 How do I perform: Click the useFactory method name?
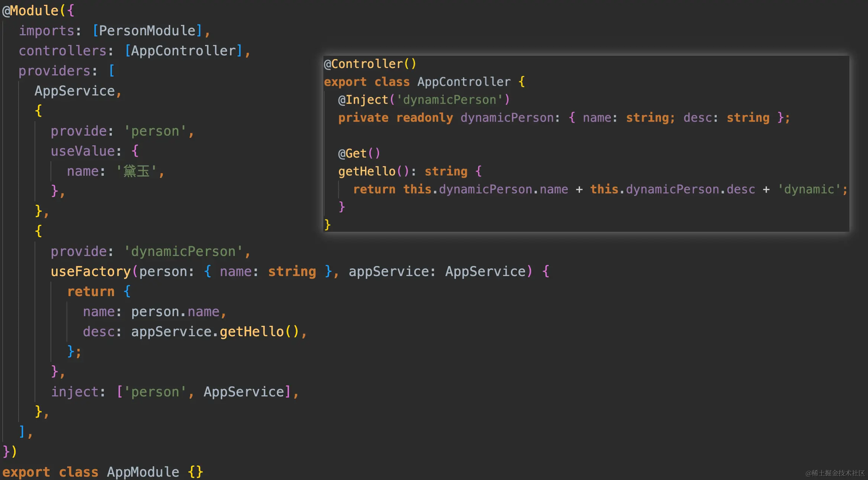click(91, 271)
